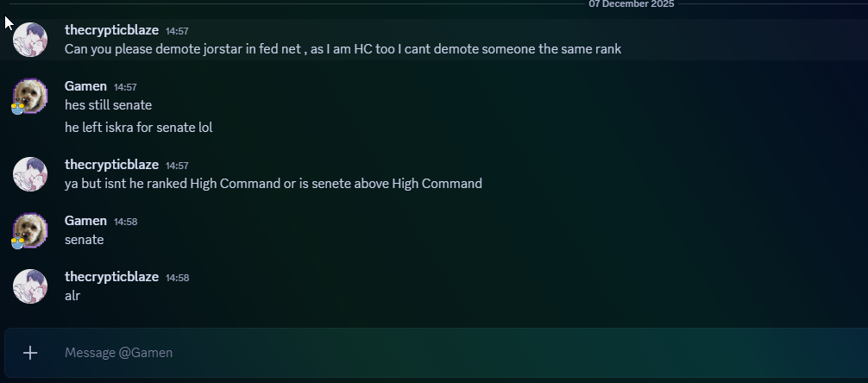Focus the "Message @Gamen" text box
This screenshot has height=383, width=868.
tap(431, 353)
